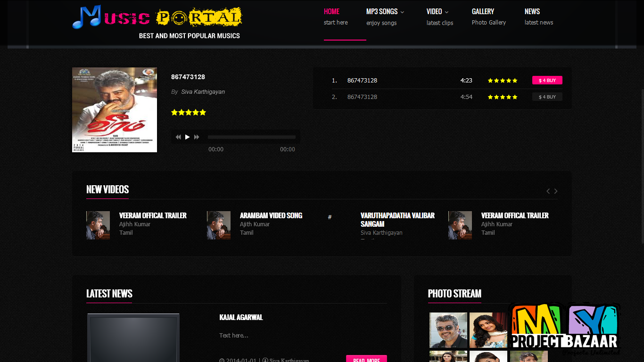644x362 pixels.
Task: Open the Gallery menu item
Action: point(483,12)
